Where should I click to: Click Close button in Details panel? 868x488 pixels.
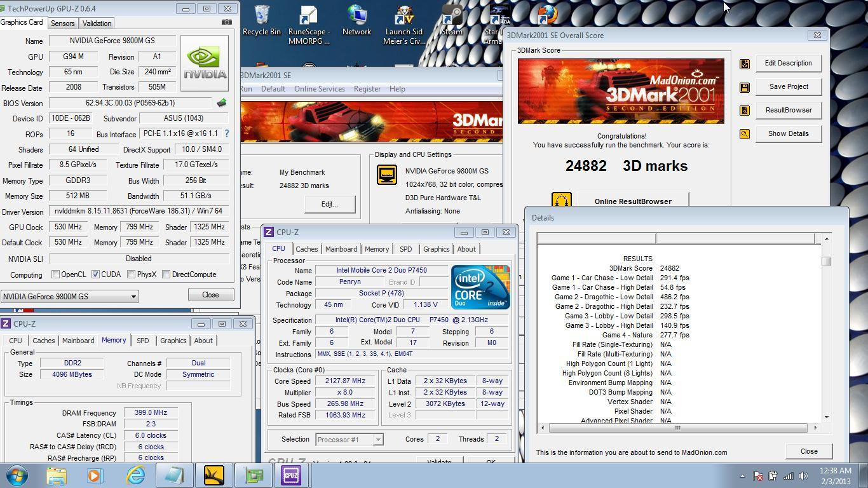pyautogui.click(x=809, y=451)
